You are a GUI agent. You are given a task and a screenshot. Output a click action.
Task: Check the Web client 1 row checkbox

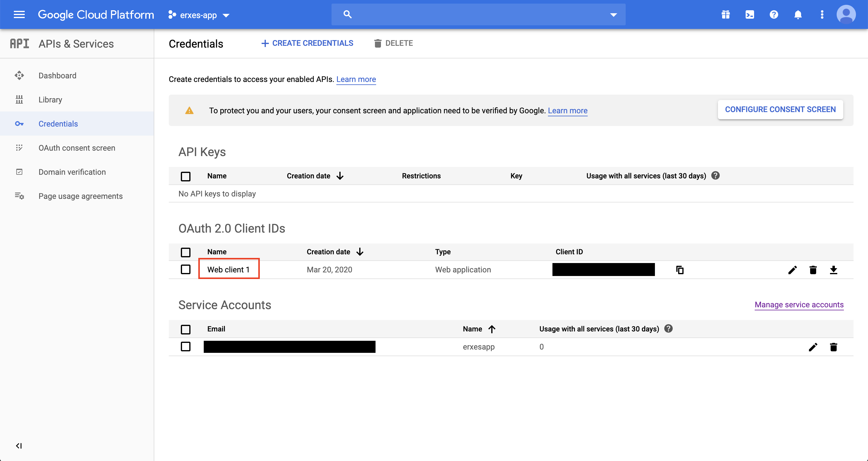pos(186,270)
